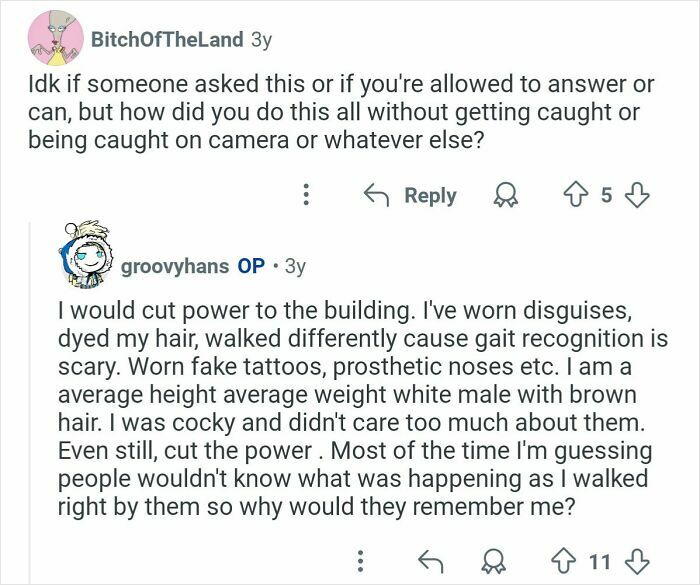Open BitchOfTheLand username profile link

[x=167, y=39]
